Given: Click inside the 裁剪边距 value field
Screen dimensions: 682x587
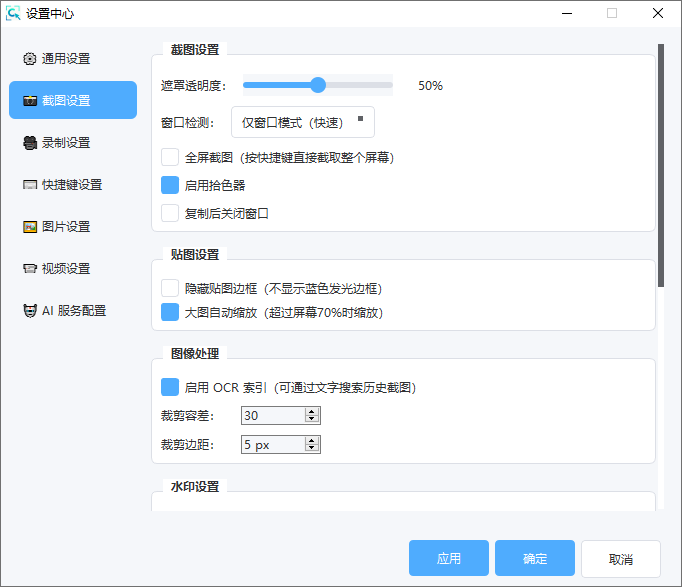Looking at the screenshot, I should click(273, 445).
